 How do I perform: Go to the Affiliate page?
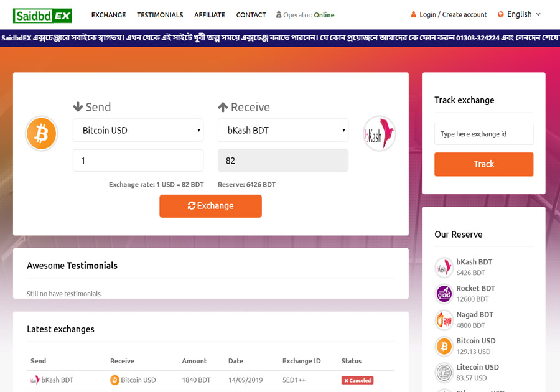pyautogui.click(x=210, y=15)
